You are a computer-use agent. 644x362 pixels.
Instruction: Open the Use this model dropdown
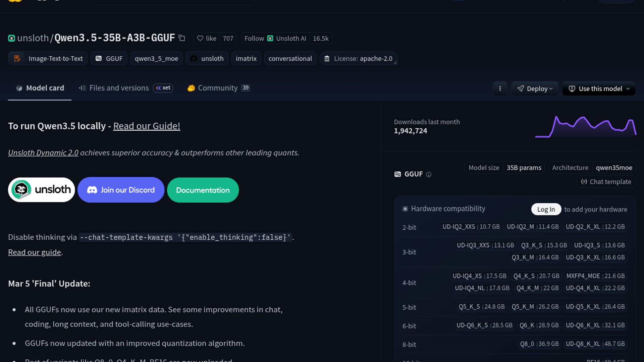599,88
